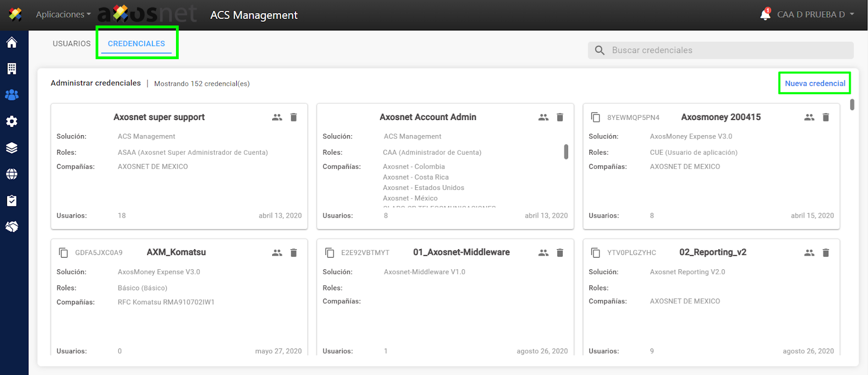Select the CREDENCIALES tab

[136, 43]
